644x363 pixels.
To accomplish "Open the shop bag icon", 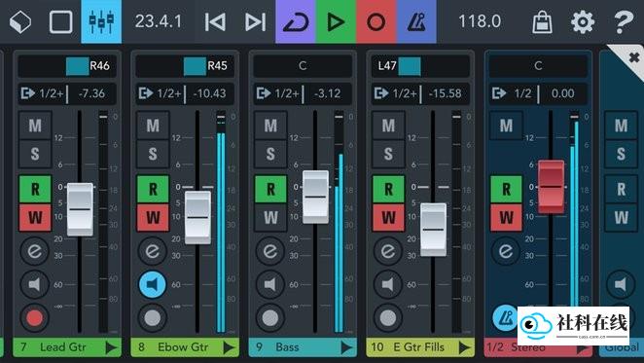I will pos(542,21).
